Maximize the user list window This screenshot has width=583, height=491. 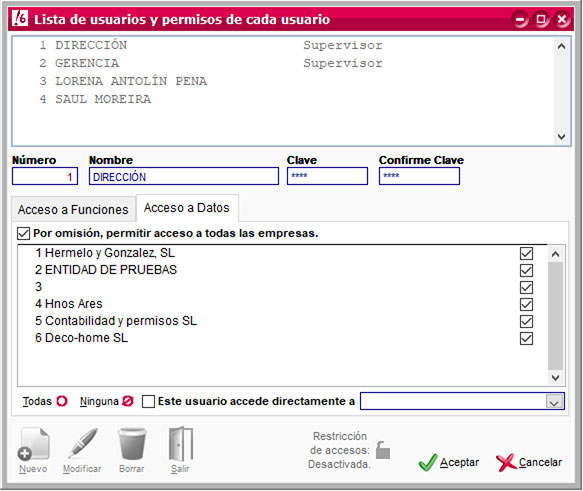click(541, 19)
